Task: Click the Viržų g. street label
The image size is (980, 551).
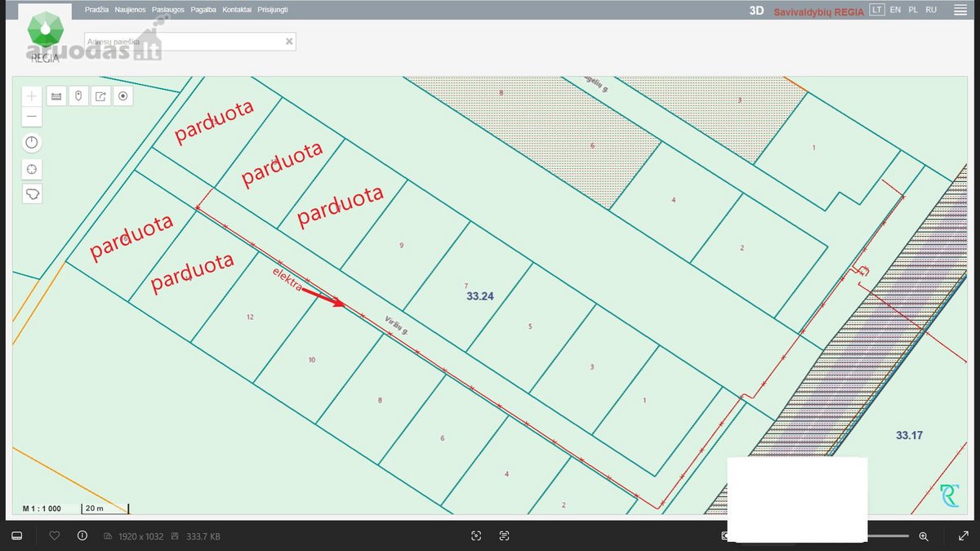Action: [x=396, y=326]
